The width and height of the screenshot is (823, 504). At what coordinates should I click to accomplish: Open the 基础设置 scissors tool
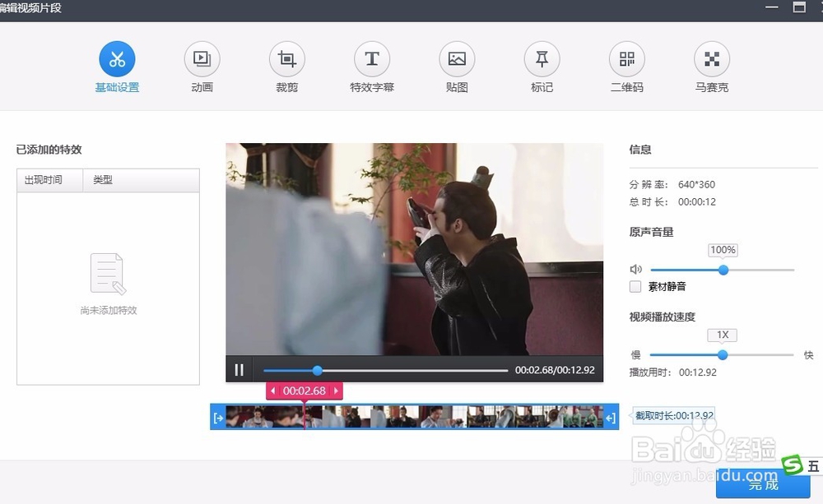tap(117, 58)
